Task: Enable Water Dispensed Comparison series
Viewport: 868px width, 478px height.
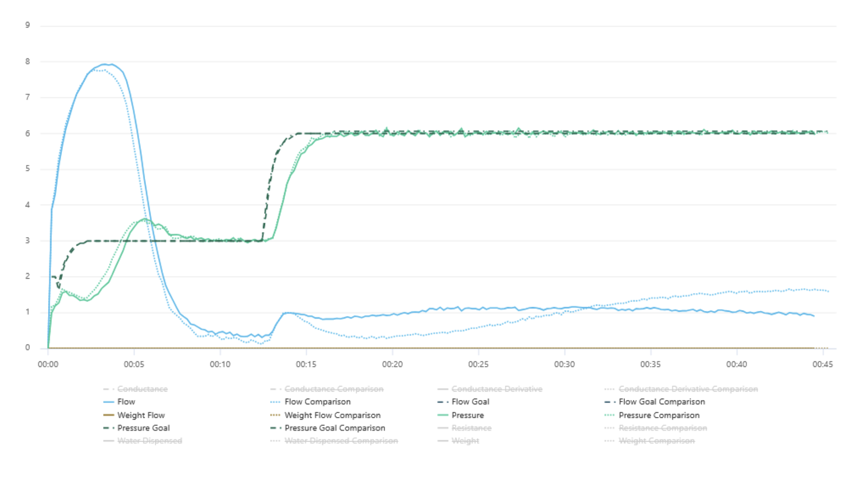Action: (x=334, y=441)
